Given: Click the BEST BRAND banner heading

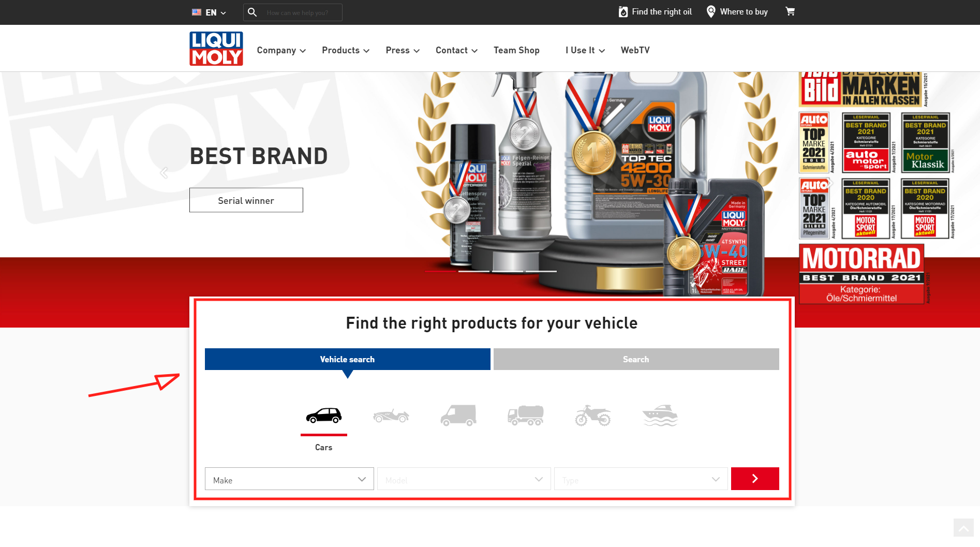Looking at the screenshot, I should click(x=259, y=156).
